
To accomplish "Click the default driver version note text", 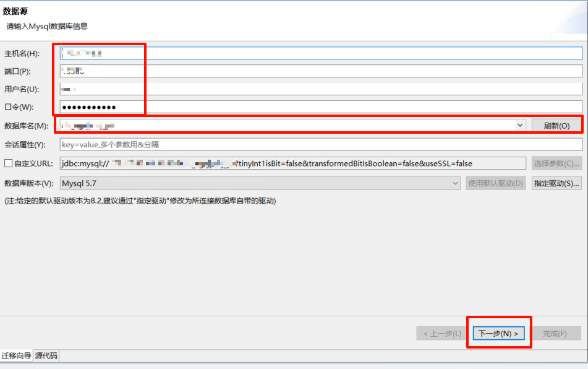I will tap(140, 201).
